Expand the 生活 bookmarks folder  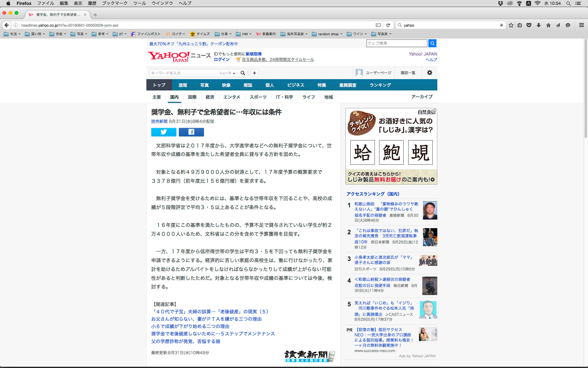(12, 34)
